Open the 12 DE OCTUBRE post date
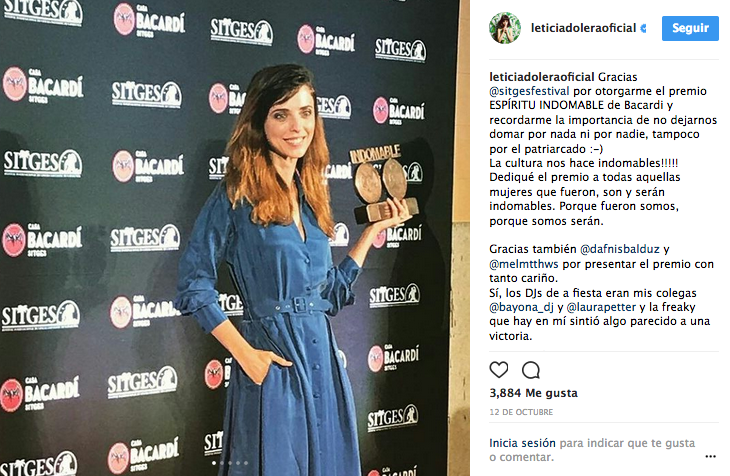 521,412
